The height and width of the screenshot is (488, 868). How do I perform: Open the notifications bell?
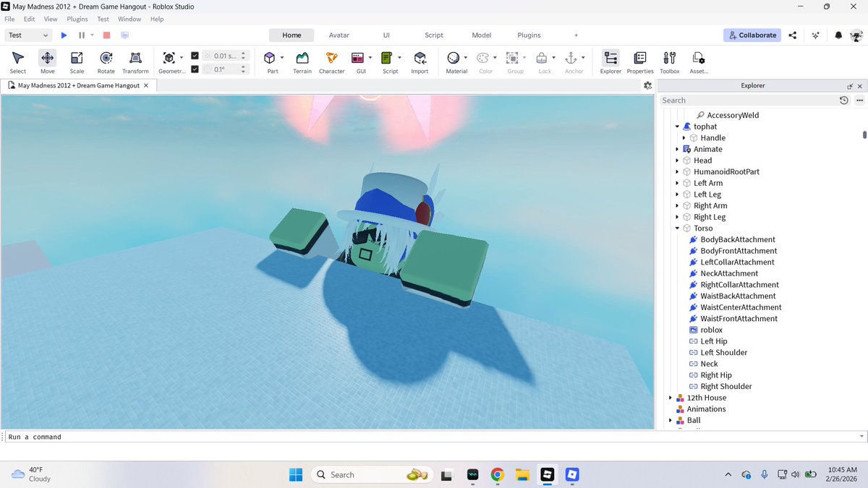point(838,35)
